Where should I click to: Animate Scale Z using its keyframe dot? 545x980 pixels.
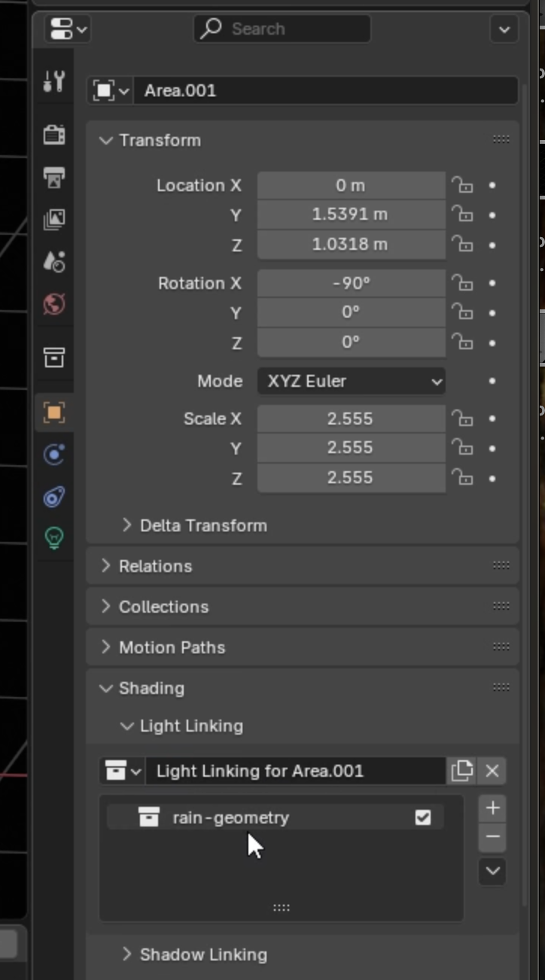coord(492,478)
